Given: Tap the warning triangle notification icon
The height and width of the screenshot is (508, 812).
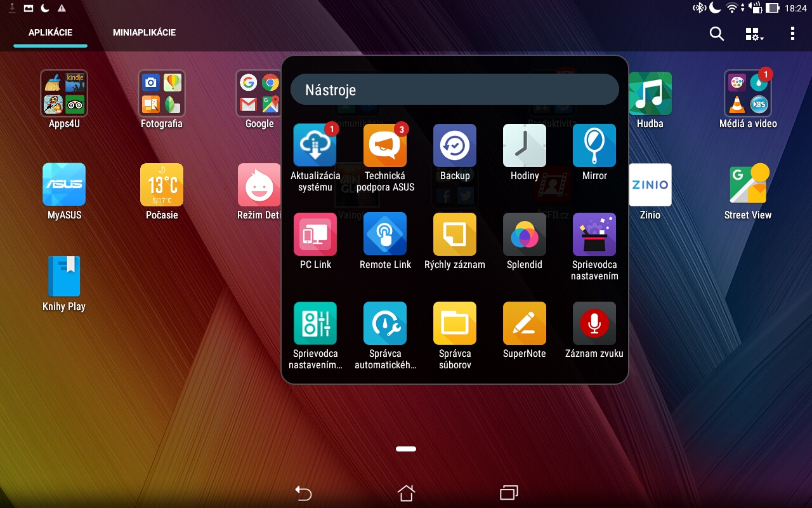Looking at the screenshot, I should point(62,8).
